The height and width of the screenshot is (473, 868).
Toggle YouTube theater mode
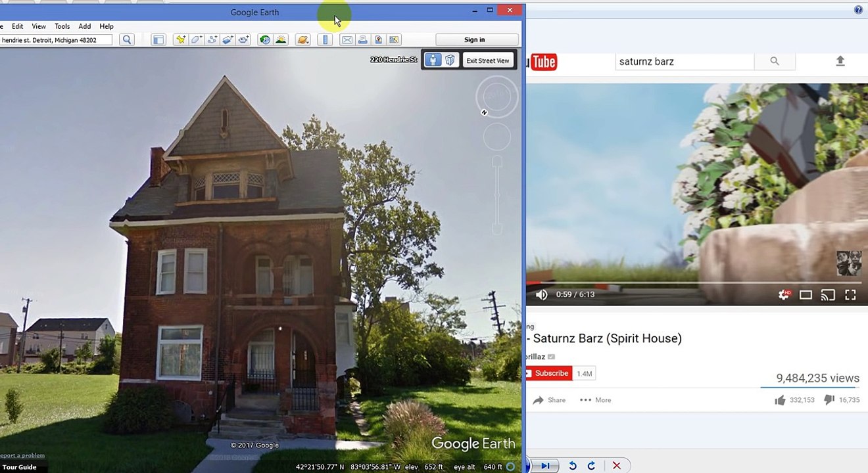[806, 295]
